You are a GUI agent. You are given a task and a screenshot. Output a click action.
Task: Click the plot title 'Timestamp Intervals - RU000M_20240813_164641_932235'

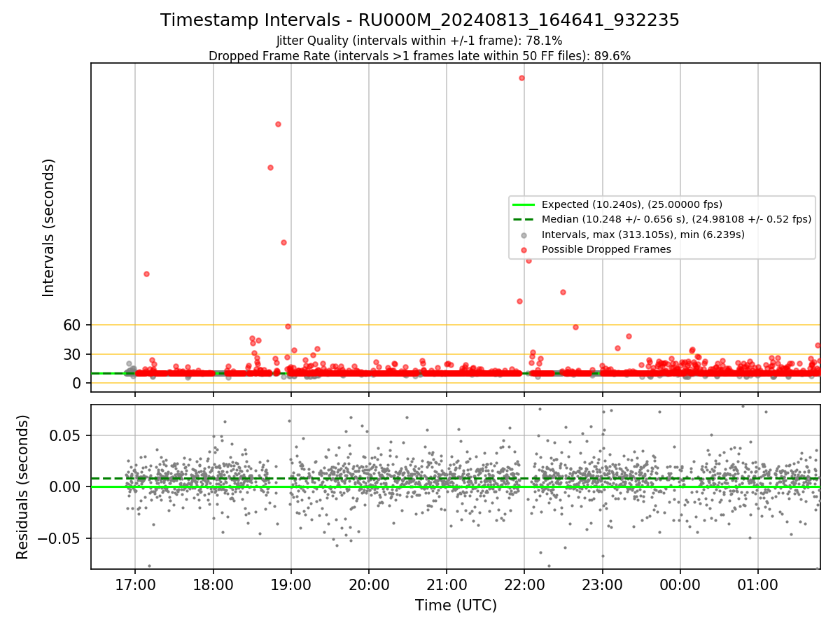tap(419, 20)
